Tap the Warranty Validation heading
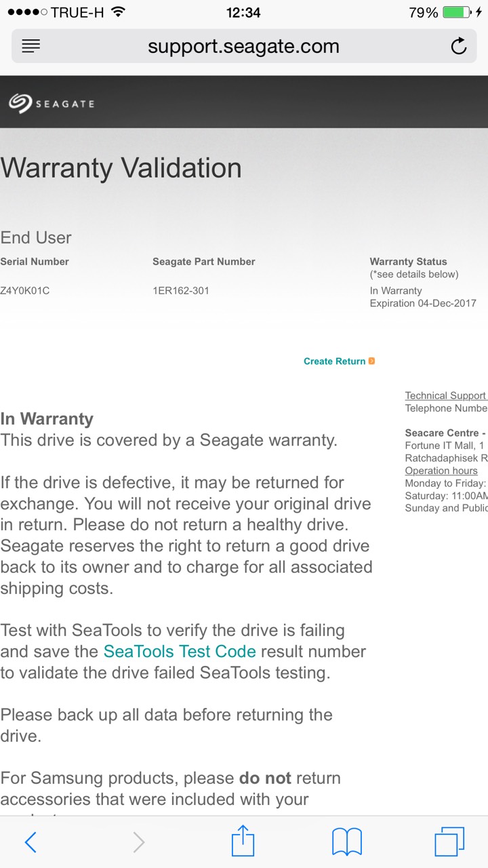488x868 pixels. click(121, 168)
